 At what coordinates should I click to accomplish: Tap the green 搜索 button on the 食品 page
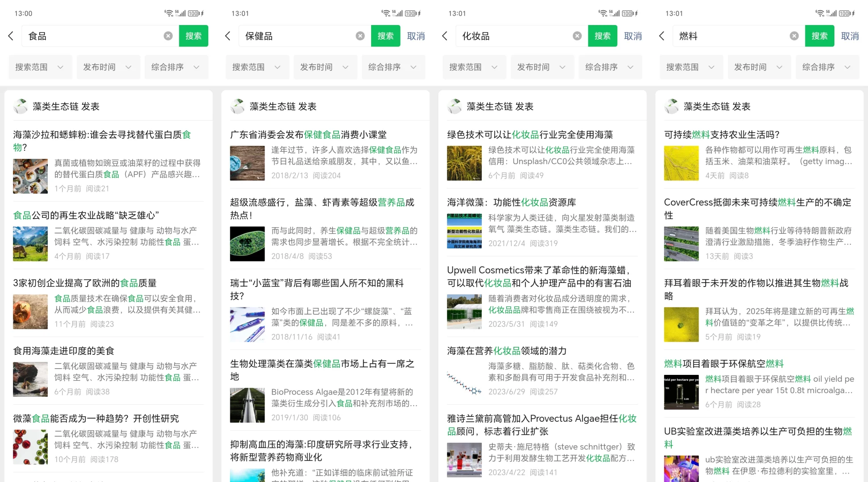click(193, 36)
